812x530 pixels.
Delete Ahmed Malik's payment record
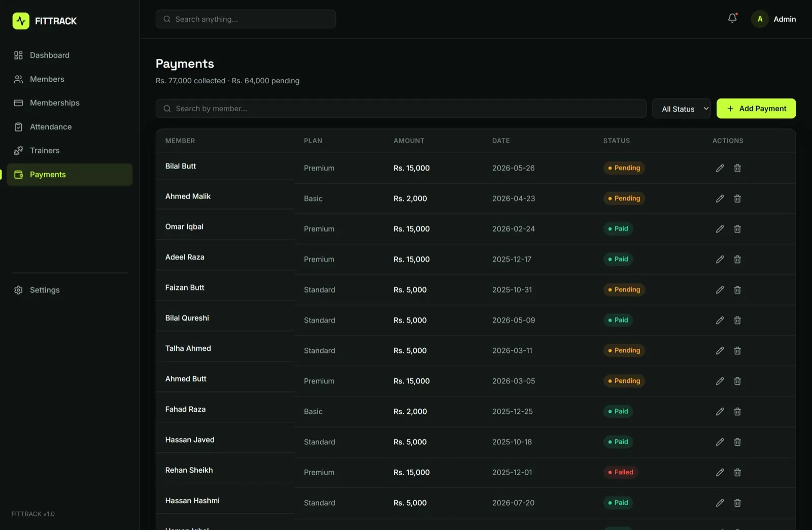(737, 198)
